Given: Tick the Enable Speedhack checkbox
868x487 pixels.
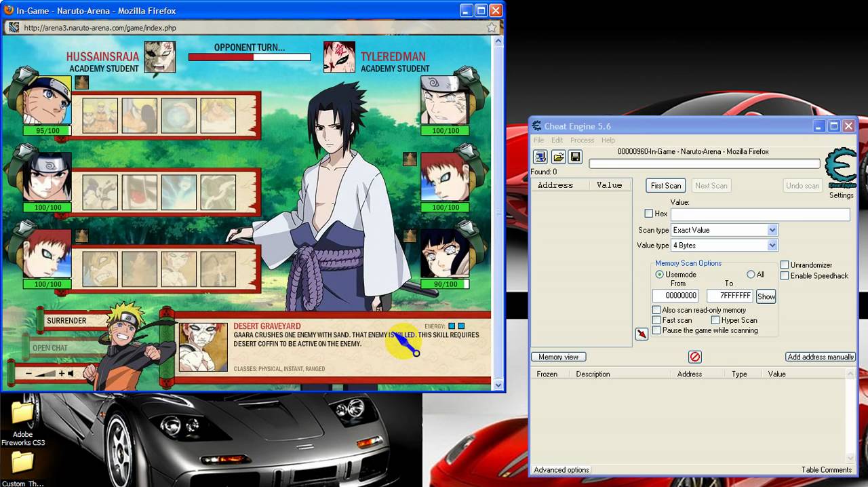Looking at the screenshot, I should pyautogui.click(x=785, y=276).
